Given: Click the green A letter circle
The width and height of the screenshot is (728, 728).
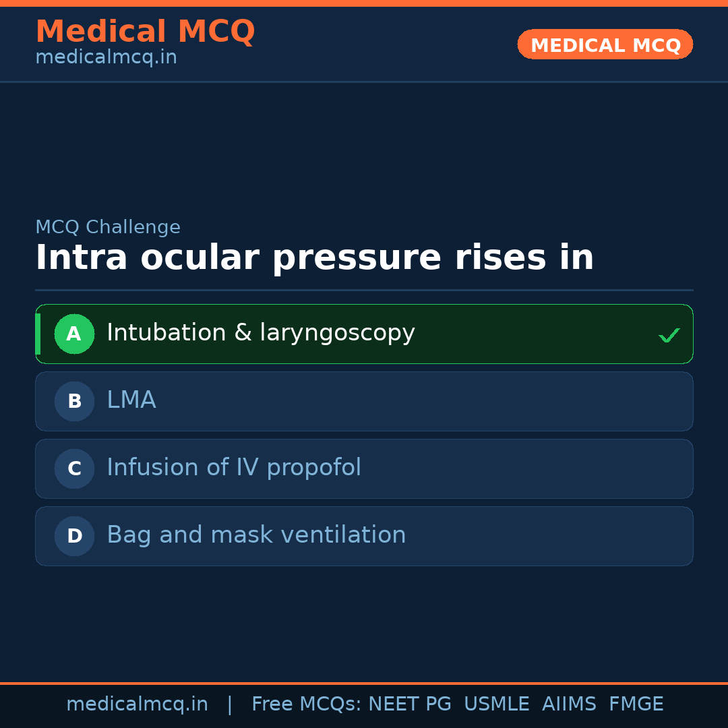Looking at the screenshot, I should (74, 334).
